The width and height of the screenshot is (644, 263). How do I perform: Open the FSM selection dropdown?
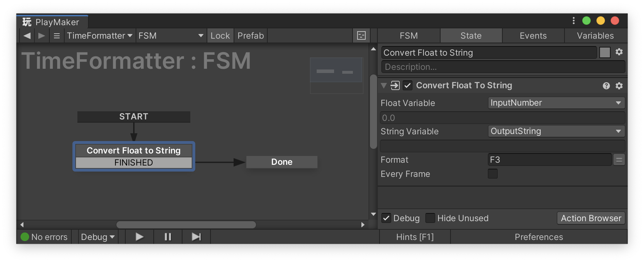point(171,35)
